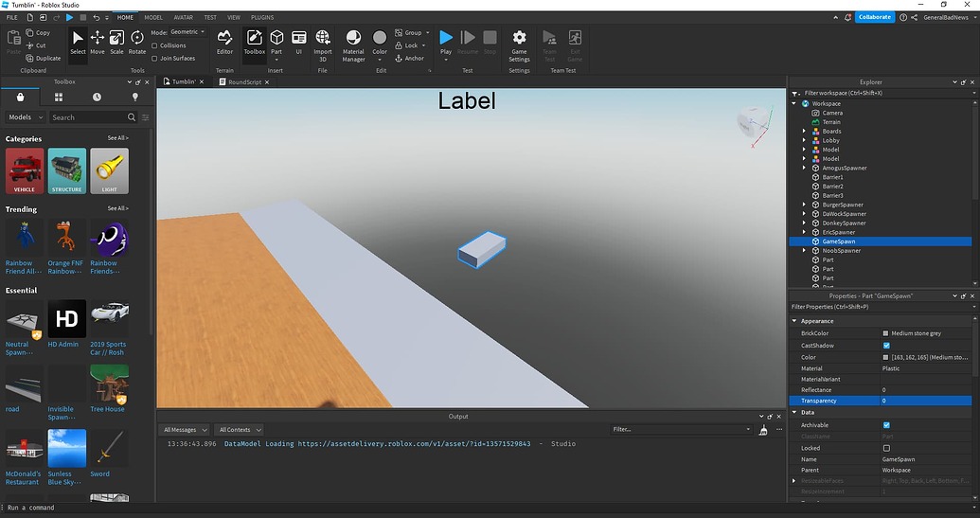This screenshot has width=980, height=518.
Task: Switch to the TEST ribbon tab
Action: [210, 17]
